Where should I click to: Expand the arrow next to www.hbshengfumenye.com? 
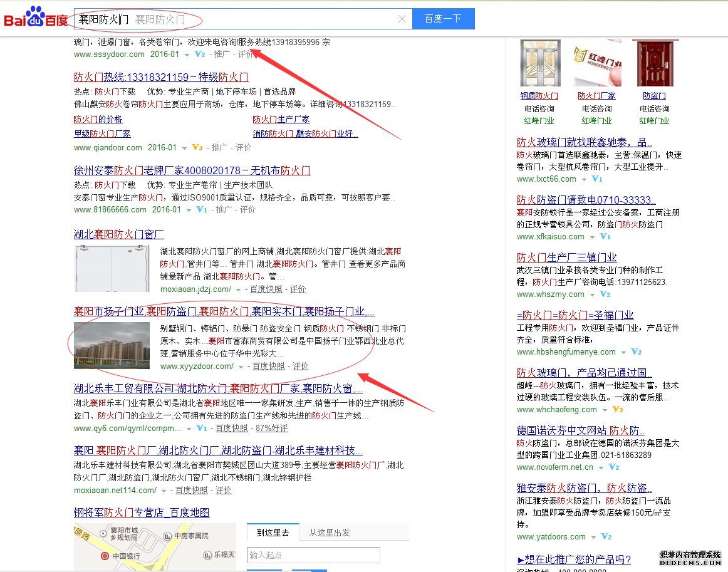pyautogui.click(x=623, y=352)
